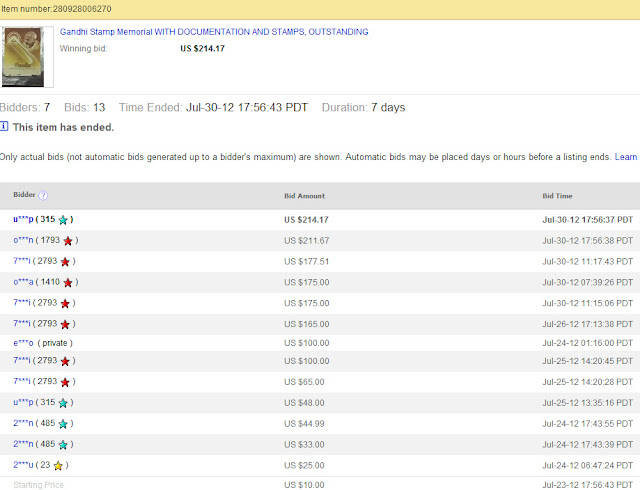Open the Gandhi Stamp Memorial listing title link
This screenshot has height=490, width=640.
coord(214,32)
